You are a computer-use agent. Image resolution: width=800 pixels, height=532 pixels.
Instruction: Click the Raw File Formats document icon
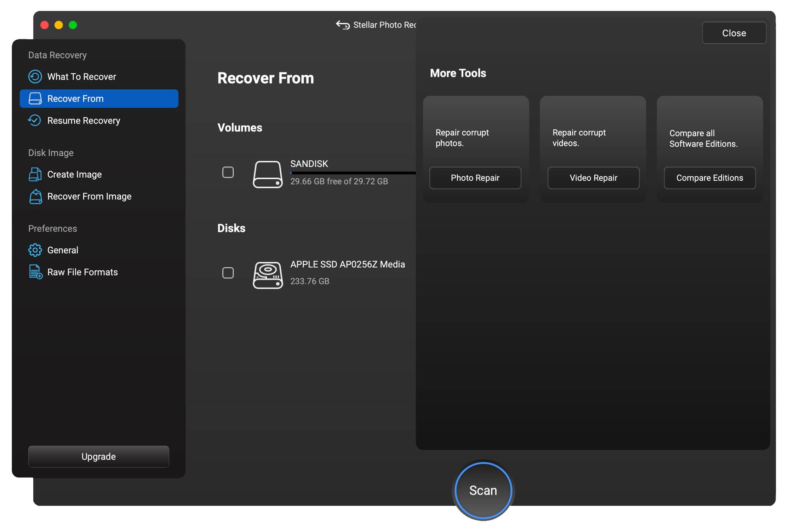pyautogui.click(x=35, y=272)
